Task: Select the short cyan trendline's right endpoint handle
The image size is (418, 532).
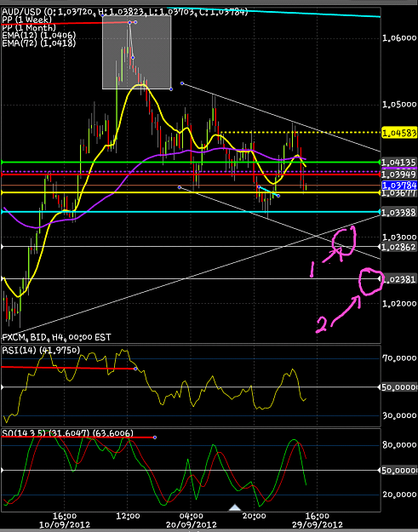Action: point(278,196)
